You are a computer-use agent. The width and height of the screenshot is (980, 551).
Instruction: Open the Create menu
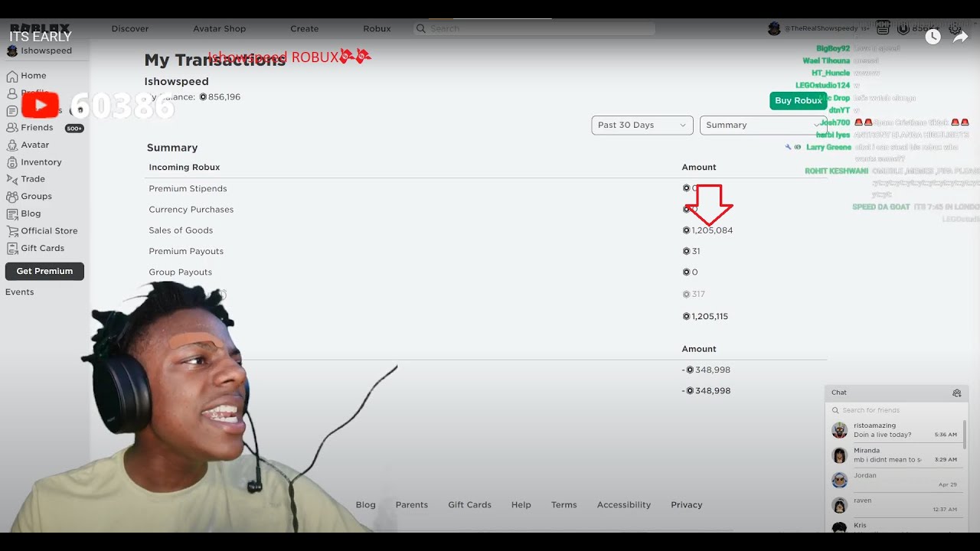click(x=304, y=28)
